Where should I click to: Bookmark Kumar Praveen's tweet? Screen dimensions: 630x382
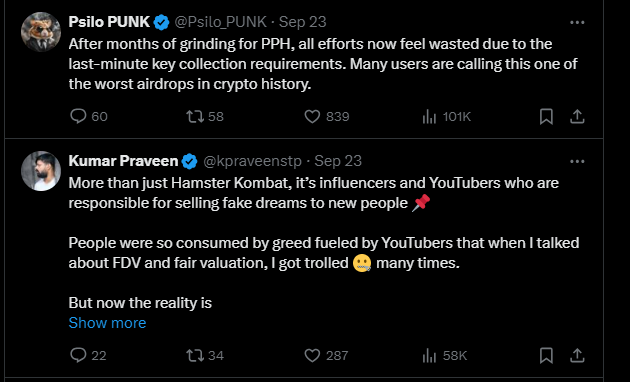(546, 355)
